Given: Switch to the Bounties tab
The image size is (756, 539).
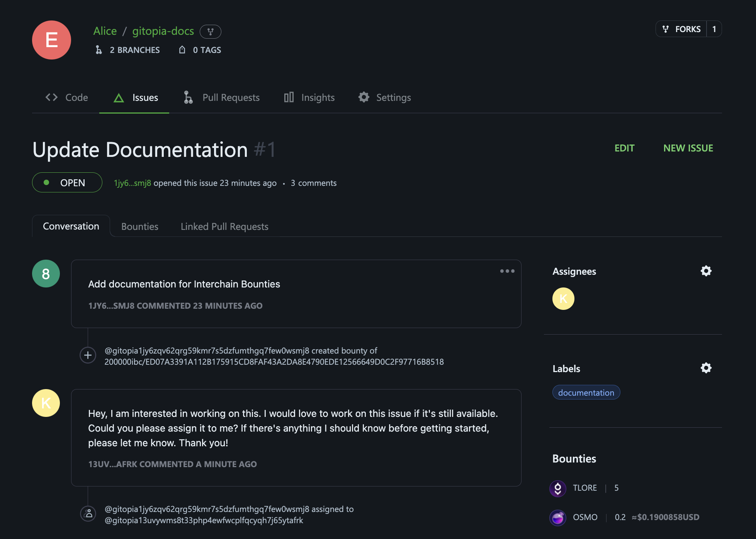Looking at the screenshot, I should click(x=140, y=226).
